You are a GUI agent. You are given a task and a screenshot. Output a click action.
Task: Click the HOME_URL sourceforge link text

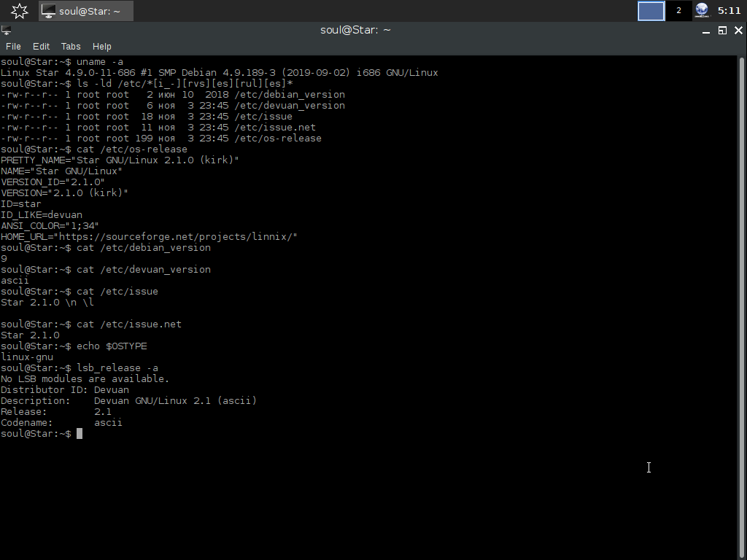(149, 237)
